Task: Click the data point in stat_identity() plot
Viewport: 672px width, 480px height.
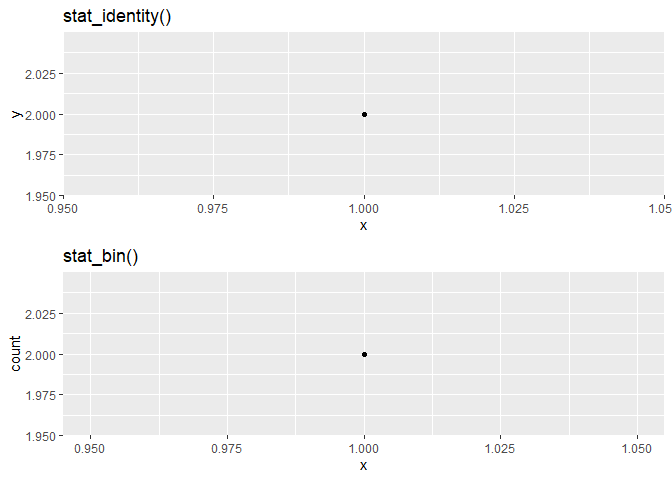Action: [364, 114]
